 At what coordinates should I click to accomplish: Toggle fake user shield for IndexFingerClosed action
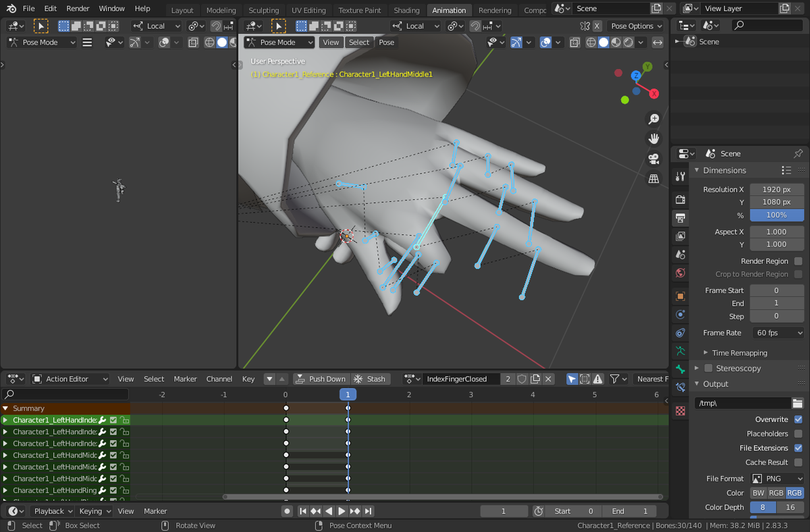tap(522, 379)
